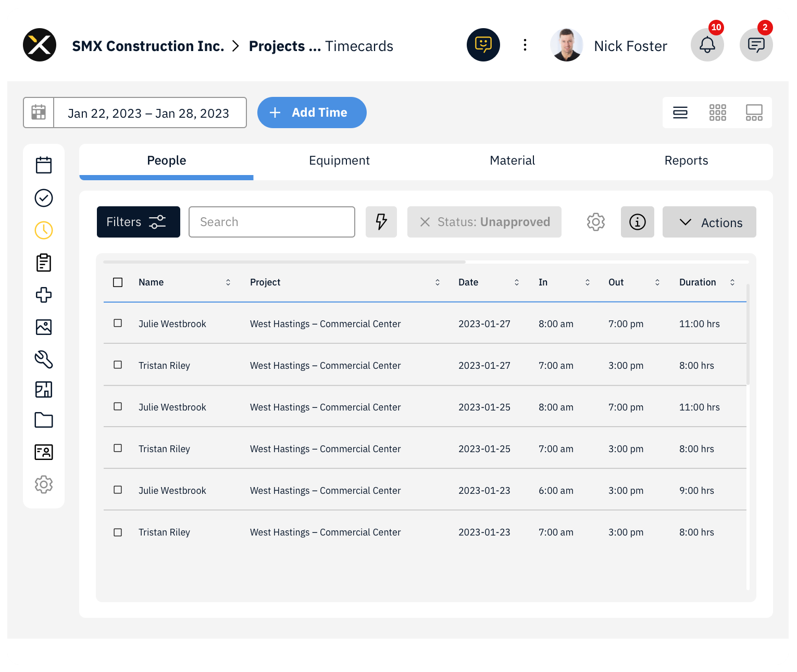This screenshot has height=672, width=797.
Task: Open the contacts card sidebar icon
Action: click(44, 452)
